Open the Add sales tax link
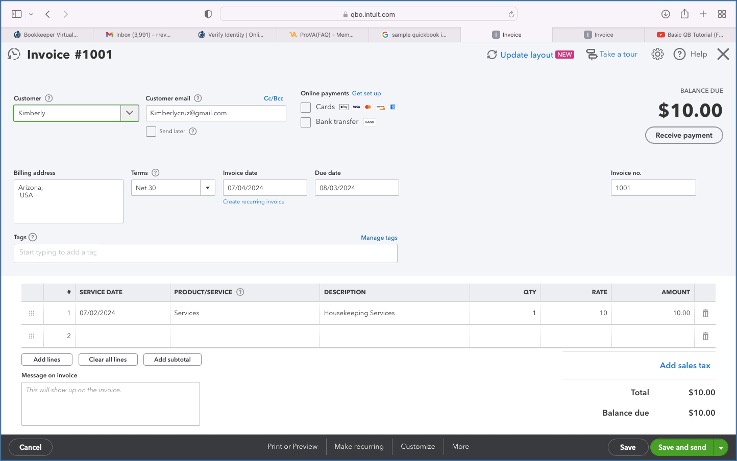The width and height of the screenshot is (737, 461). 685,365
